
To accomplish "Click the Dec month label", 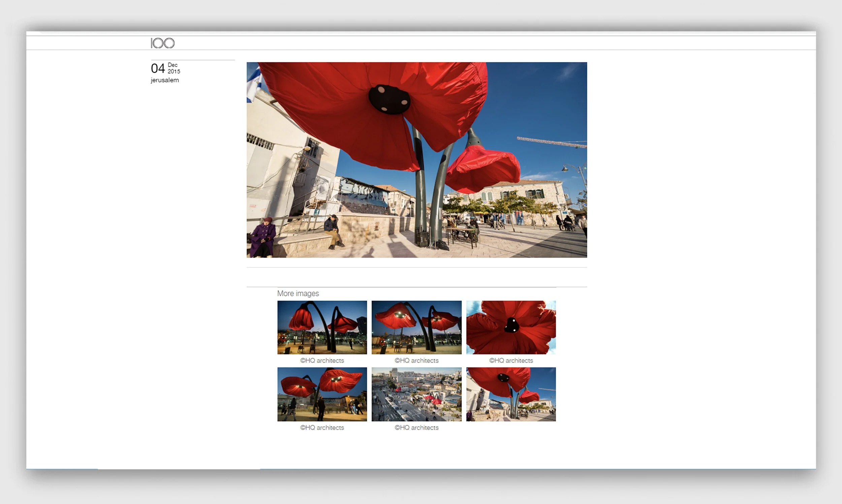I will click(172, 65).
